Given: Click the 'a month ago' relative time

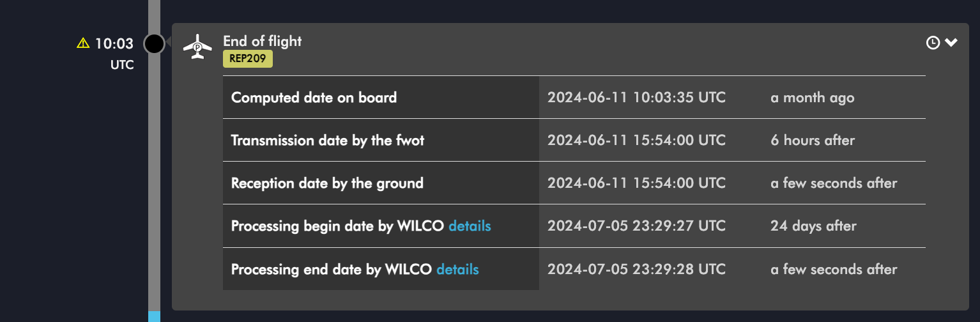Looking at the screenshot, I should pyautogui.click(x=812, y=98).
